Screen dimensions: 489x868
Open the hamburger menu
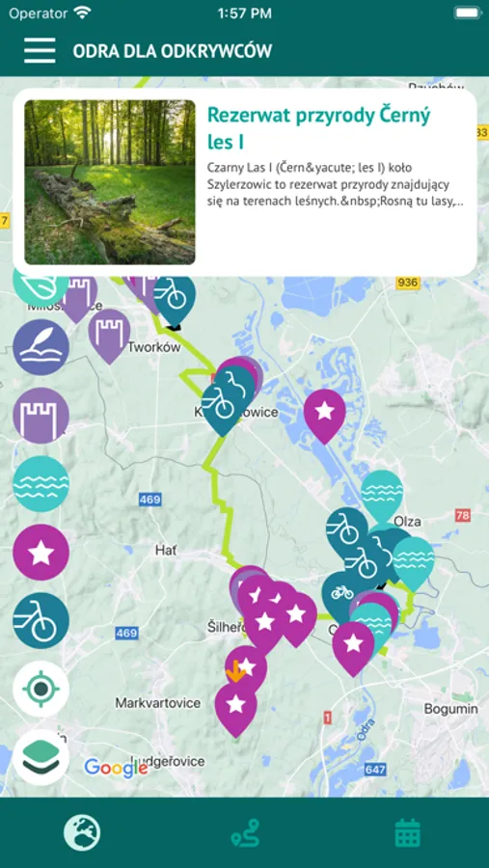[x=40, y=50]
